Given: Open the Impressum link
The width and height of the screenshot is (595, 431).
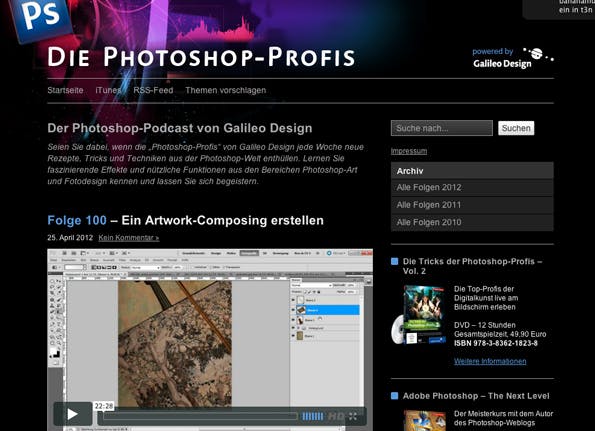Looking at the screenshot, I should (x=409, y=151).
